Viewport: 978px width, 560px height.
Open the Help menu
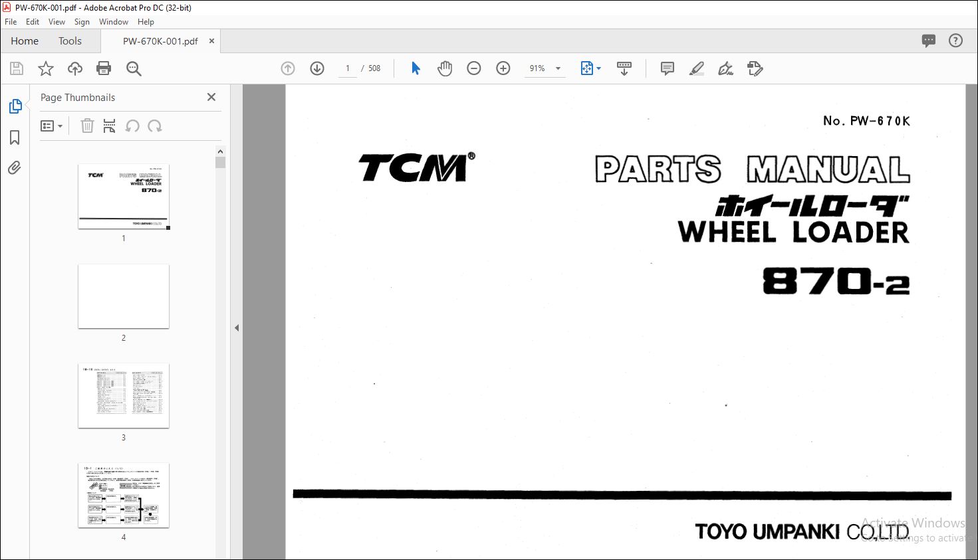point(146,22)
